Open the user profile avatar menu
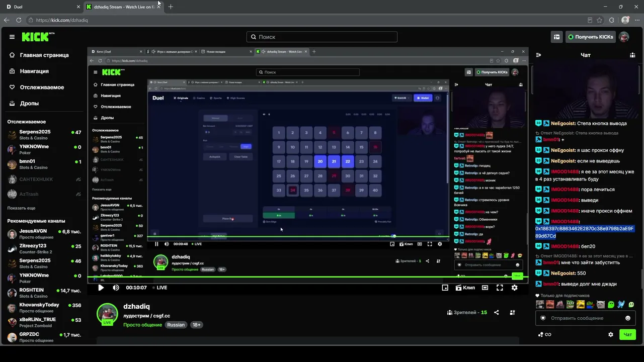The width and height of the screenshot is (644, 362). coord(624,37)
